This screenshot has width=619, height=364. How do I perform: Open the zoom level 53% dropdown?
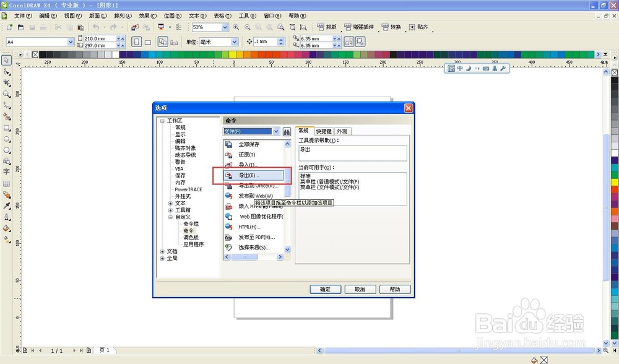pos(225,27)
